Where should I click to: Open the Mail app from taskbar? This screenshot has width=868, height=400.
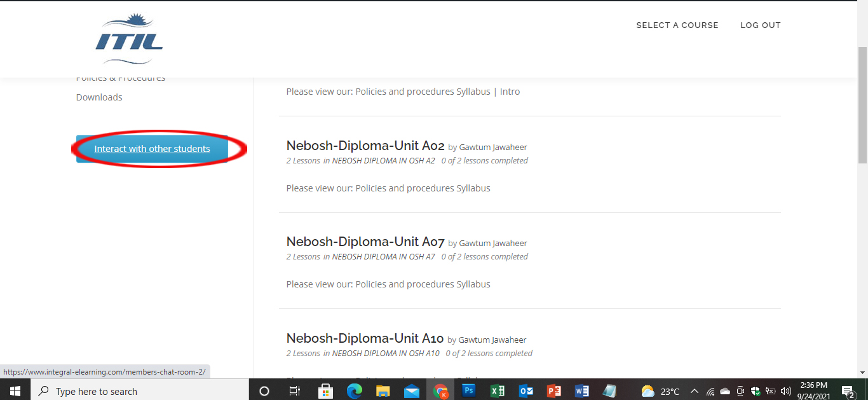[x=412, y=391]
